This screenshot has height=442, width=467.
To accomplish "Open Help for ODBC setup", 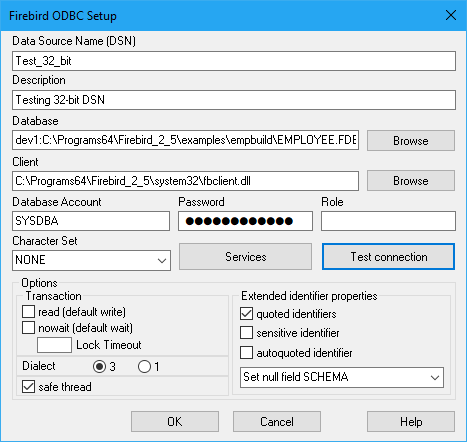I will click(x=411, y=422).
